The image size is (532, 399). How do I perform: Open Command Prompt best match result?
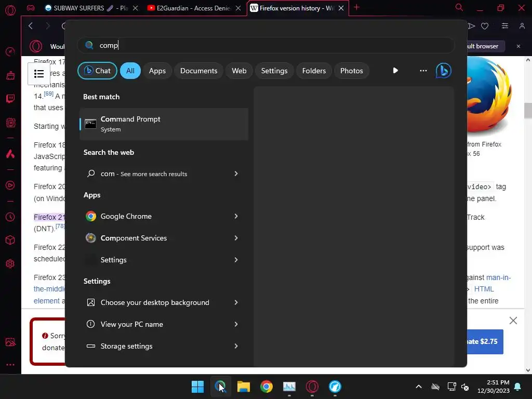coord(164,124)
